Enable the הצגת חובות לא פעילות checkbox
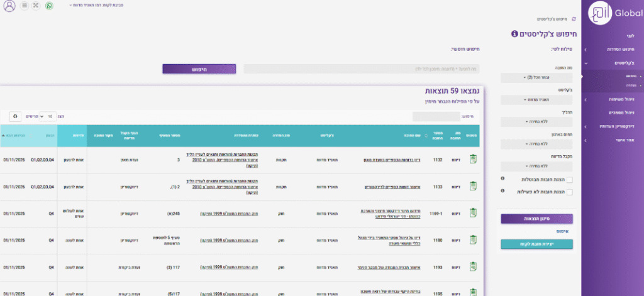644x296 pixels. 569,192
